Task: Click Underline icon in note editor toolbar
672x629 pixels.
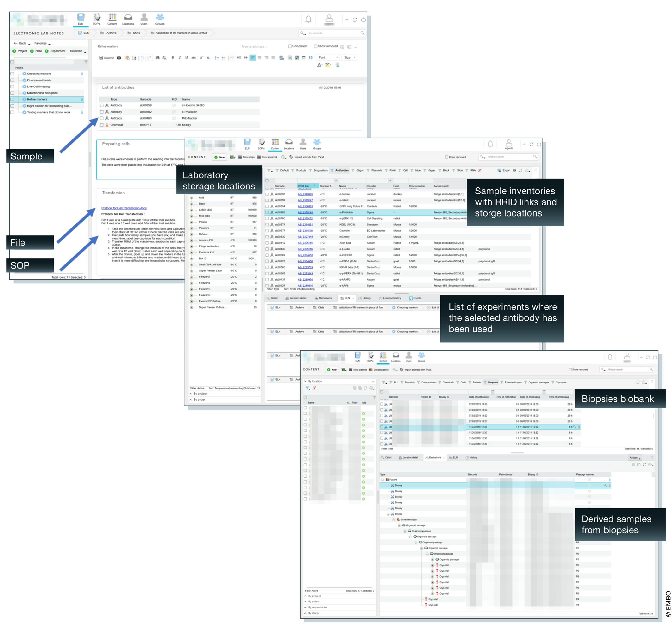Action: click(186, 58)
